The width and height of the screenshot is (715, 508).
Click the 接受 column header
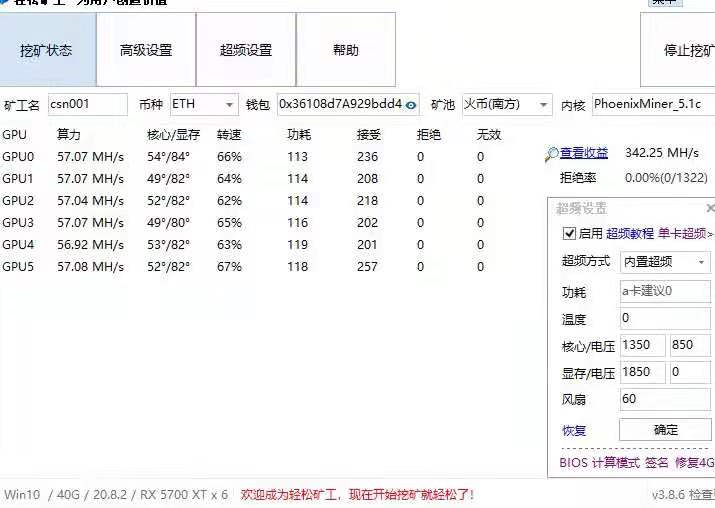point(369,135)
